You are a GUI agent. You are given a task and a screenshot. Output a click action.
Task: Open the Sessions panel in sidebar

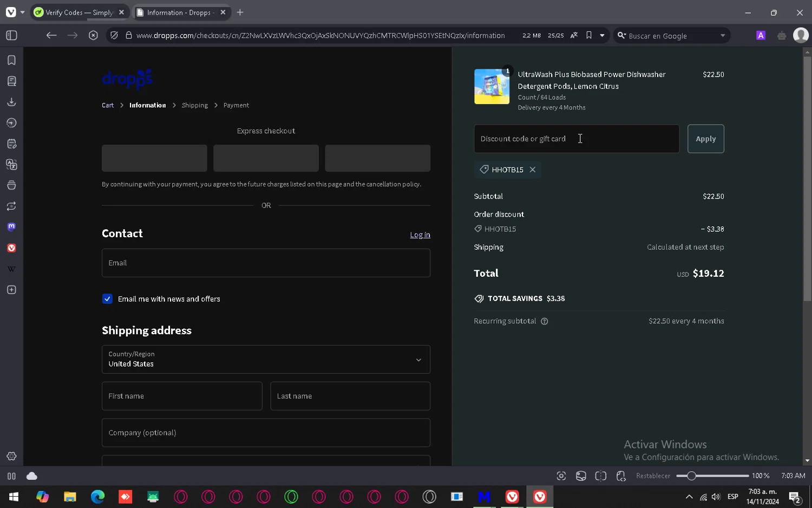pyautogui.click(x=11, y=206)
